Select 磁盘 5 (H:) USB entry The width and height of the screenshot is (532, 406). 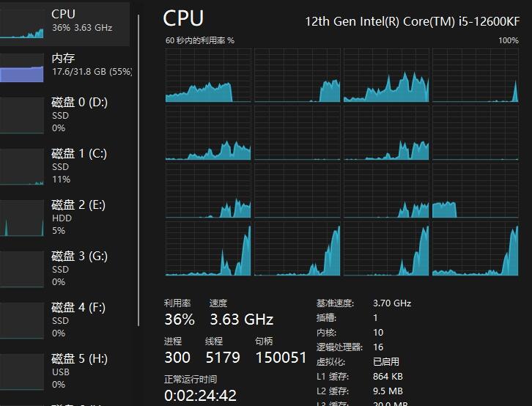click(79, 371)
